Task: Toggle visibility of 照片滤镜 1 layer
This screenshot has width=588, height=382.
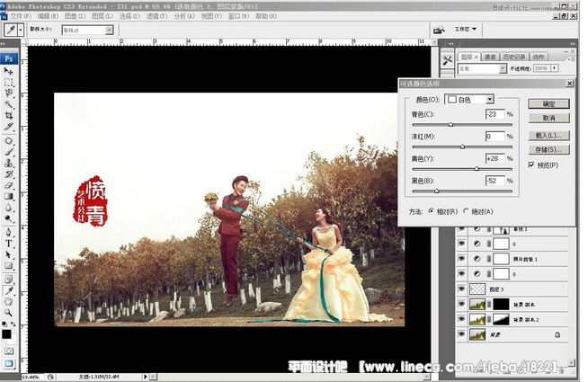Action: pyautogui.click(x=461, y=259)
